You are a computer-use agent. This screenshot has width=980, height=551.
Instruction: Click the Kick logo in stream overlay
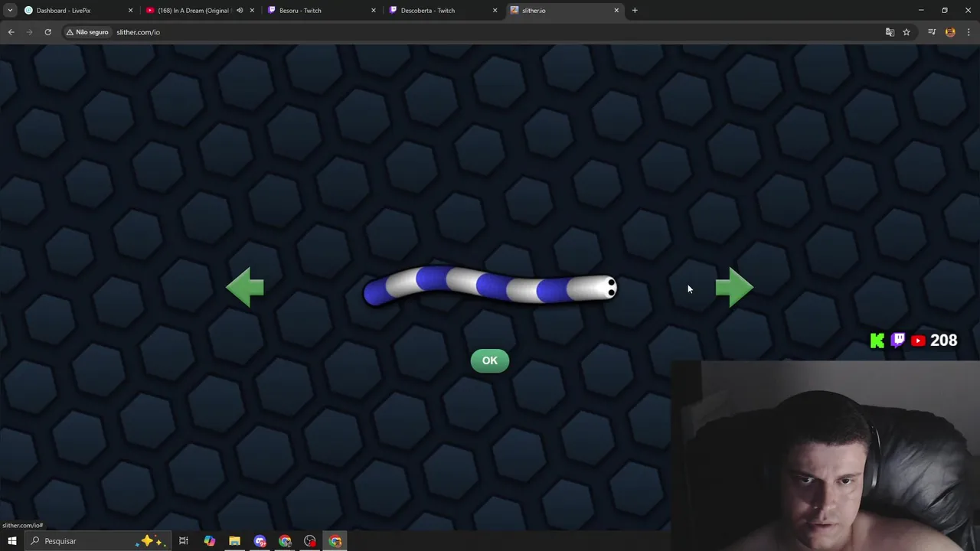pyautogui.click(x=877, y=341)
